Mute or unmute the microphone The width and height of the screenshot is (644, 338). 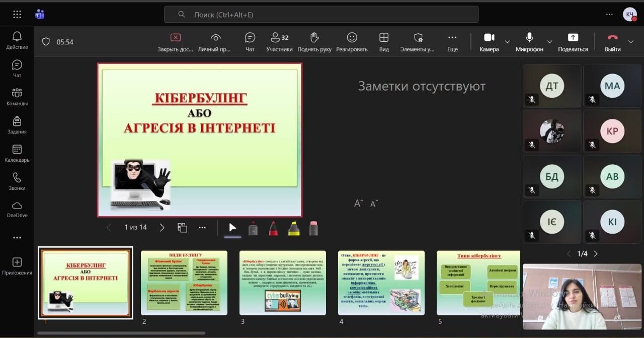coord(529,38)
